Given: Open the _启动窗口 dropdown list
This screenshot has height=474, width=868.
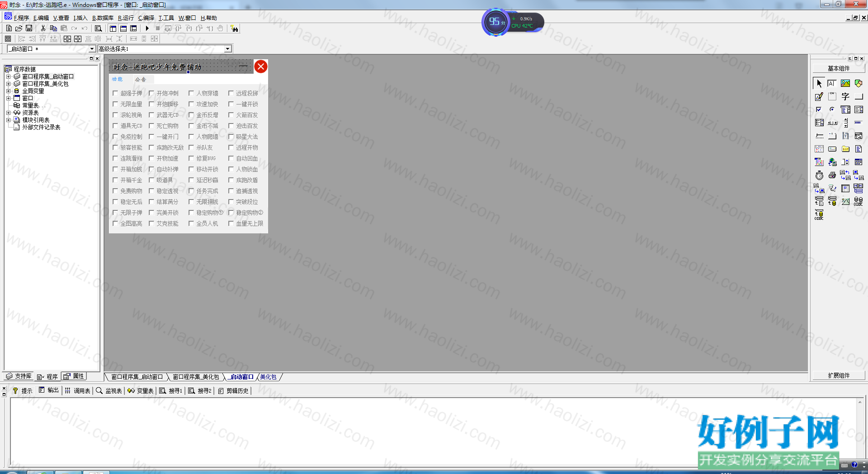Looking at the screenshot, I should [92, 49].
